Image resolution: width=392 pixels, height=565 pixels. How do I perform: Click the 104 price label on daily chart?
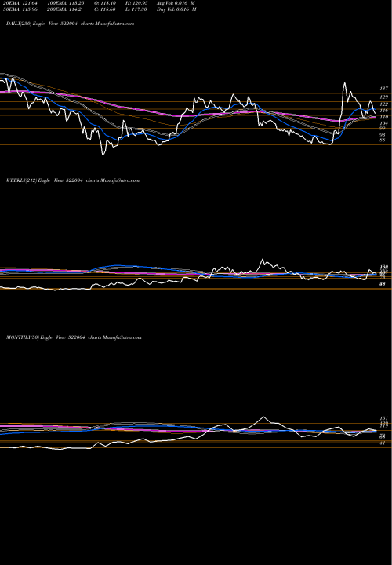pyautogui.click(x=383, y=123)
